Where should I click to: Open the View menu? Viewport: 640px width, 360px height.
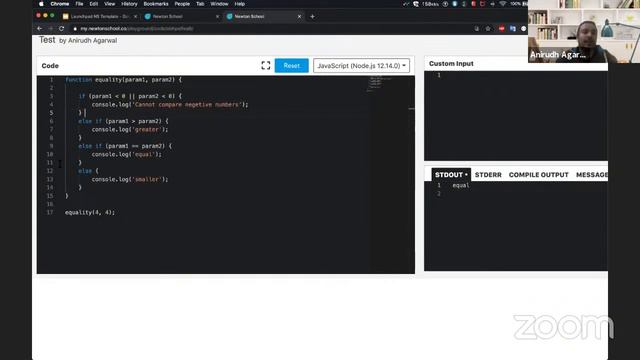click(x=109, y=4)
